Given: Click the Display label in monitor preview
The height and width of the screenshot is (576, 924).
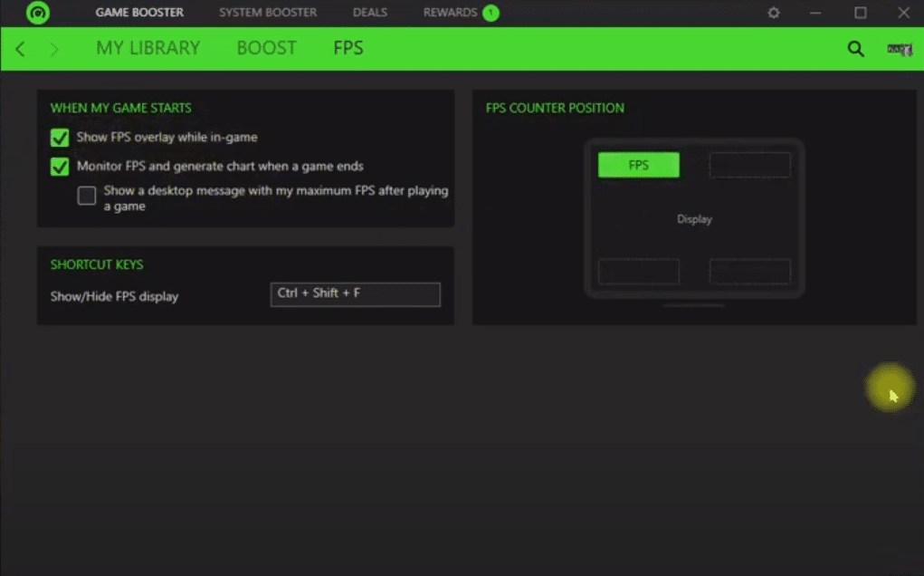Looking at the screenshot, I should (x=694, y=219).
